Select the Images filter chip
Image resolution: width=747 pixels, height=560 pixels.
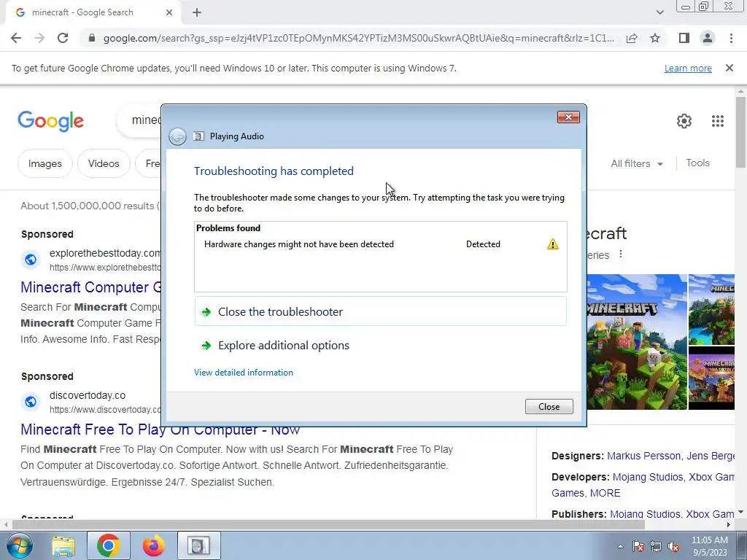coord(44,163)
